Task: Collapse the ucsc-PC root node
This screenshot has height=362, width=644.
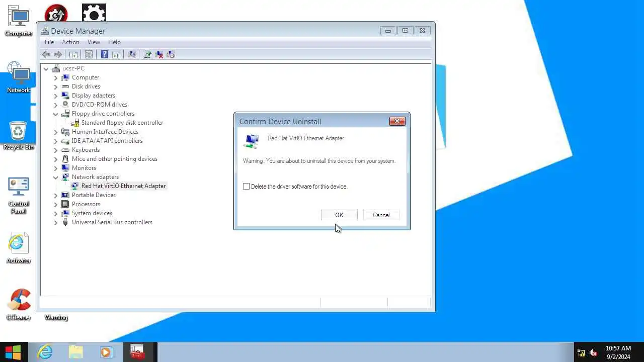Action: tap(46, 68)
